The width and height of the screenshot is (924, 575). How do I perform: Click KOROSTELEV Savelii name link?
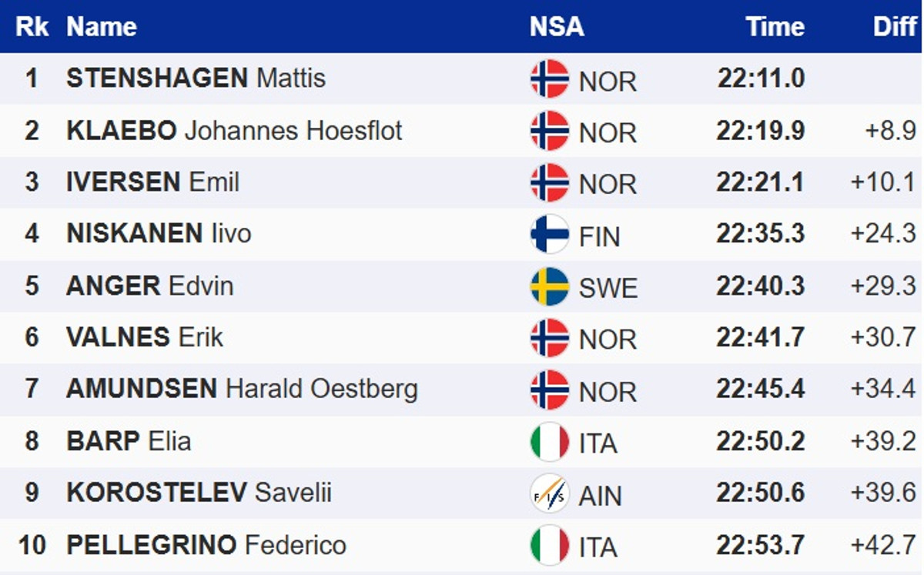(x=199, y=493)
